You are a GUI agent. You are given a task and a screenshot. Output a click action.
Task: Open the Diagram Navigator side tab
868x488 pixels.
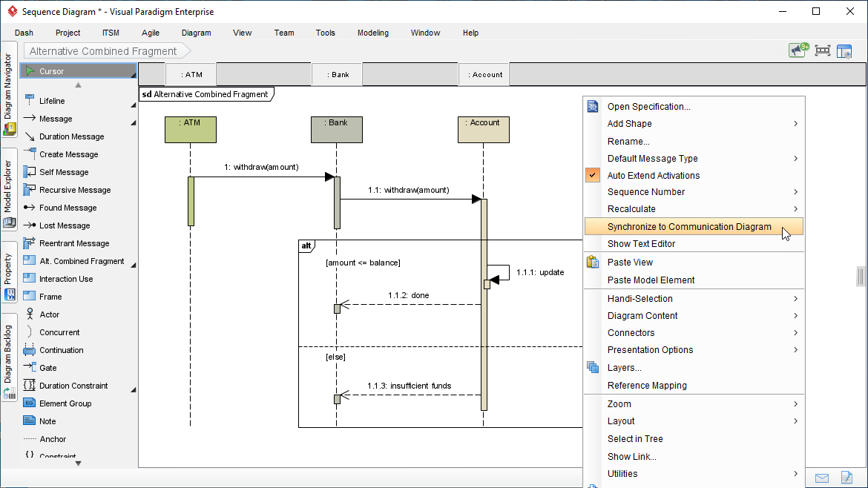coord(9,90)
